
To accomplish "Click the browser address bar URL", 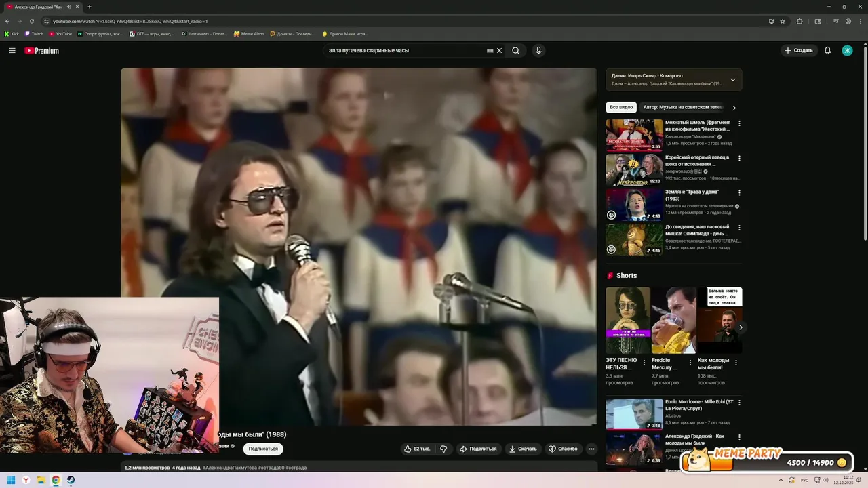I will [x=130, y=21].
